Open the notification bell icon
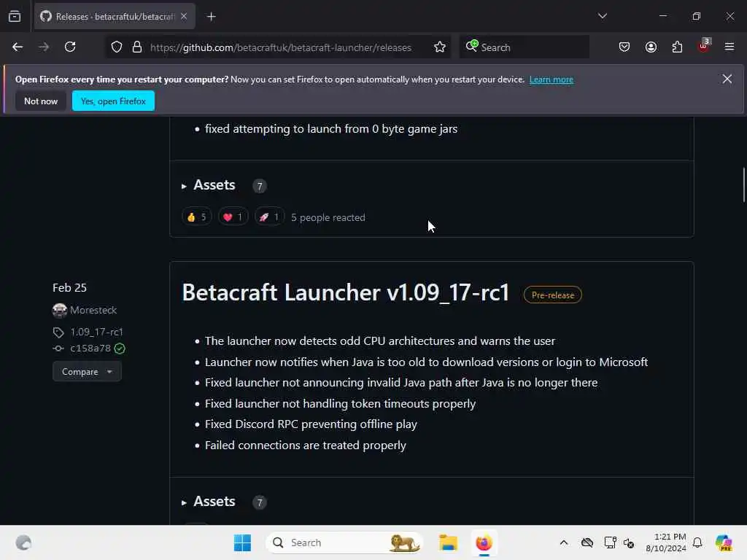The image size is (747, 560). pos(697,542)
